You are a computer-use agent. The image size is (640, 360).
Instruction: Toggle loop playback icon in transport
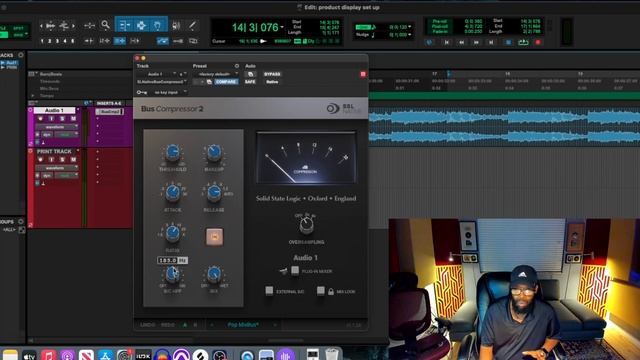(523, 42)
